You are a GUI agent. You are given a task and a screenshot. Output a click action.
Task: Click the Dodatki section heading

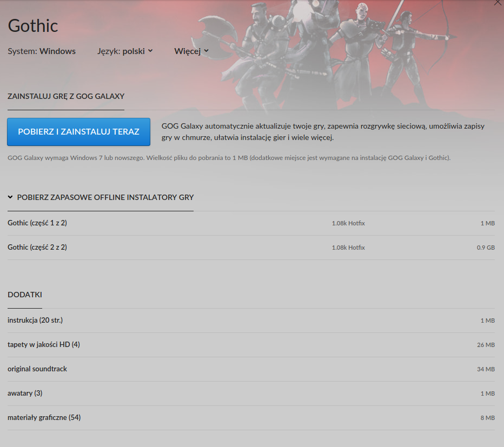point(25,295)
